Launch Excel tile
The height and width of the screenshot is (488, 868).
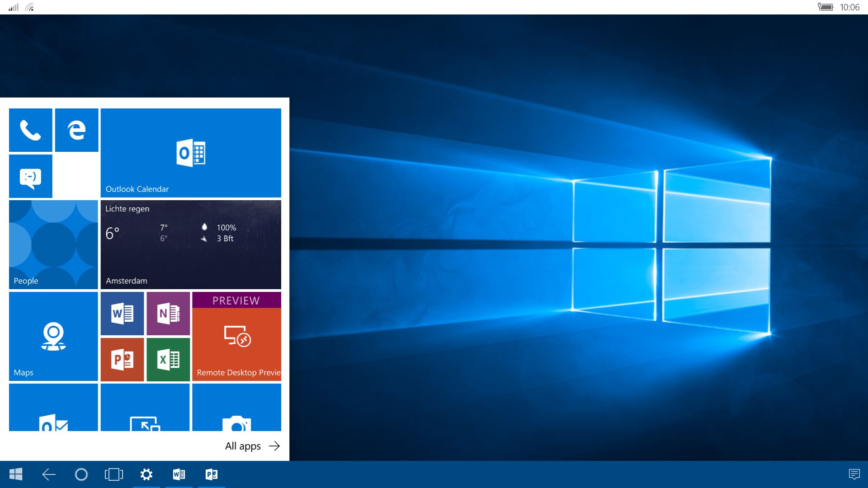168,360
